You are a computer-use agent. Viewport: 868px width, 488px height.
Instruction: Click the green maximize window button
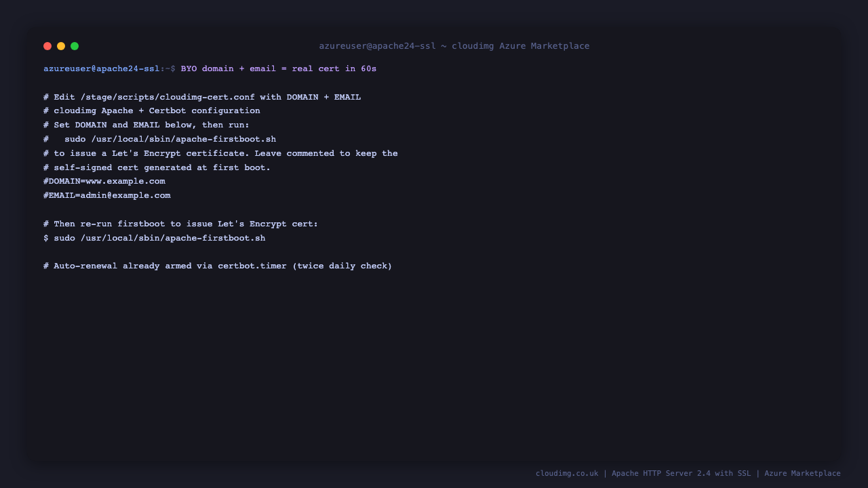point(75,46)
